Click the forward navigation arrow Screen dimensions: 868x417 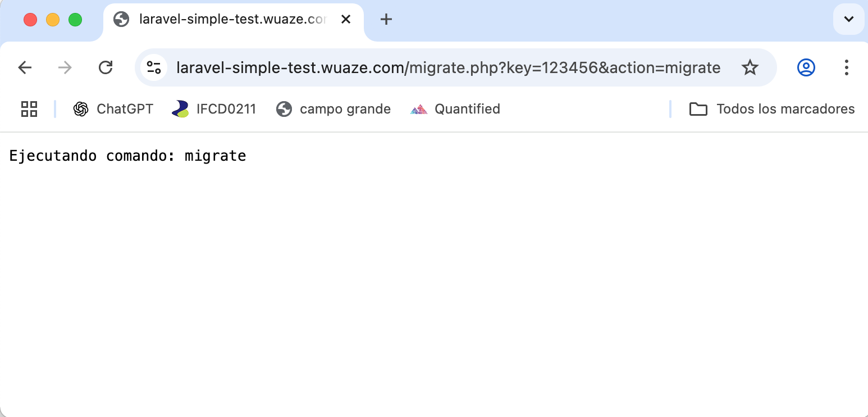pos(65,68)
